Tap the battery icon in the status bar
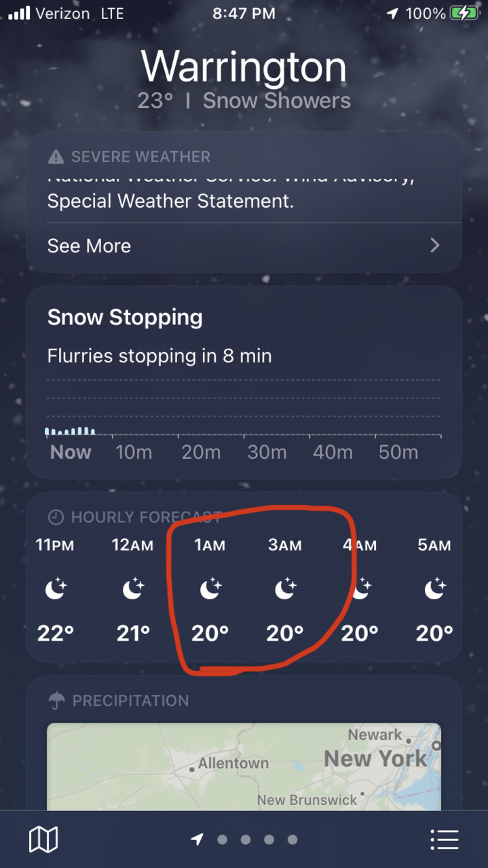 (x=464, y=14)
